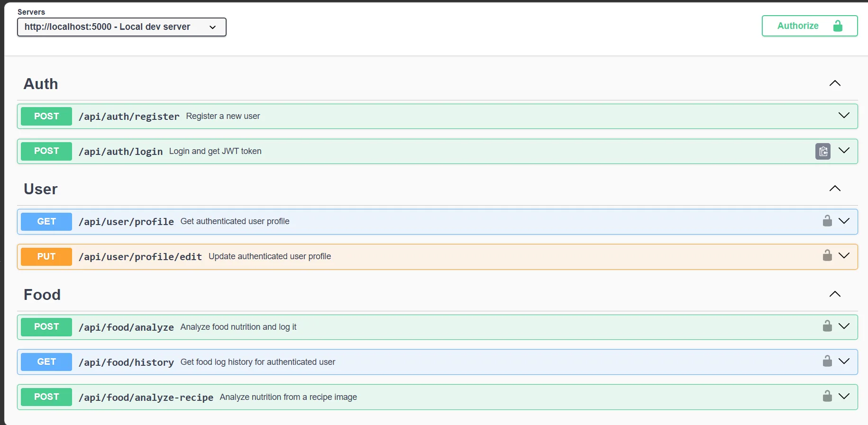Click the GET badge for /api/user/profile
This screenshot has height=425, width=868.
pyautogui.click(x=46, y=222)
